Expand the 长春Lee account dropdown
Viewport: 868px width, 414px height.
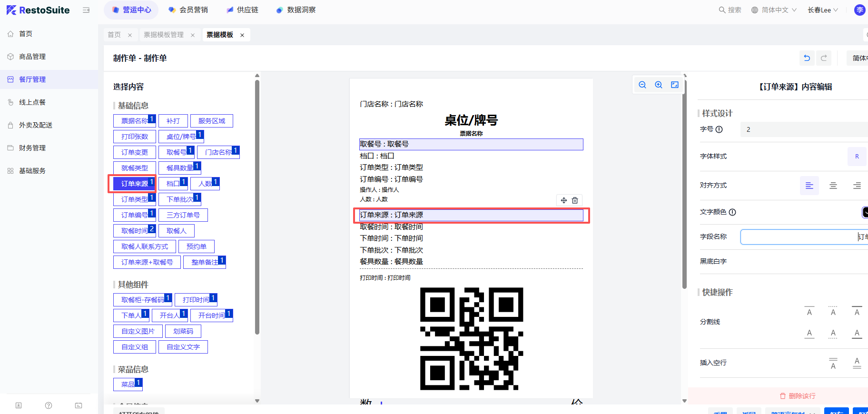(x=822, y=10)
